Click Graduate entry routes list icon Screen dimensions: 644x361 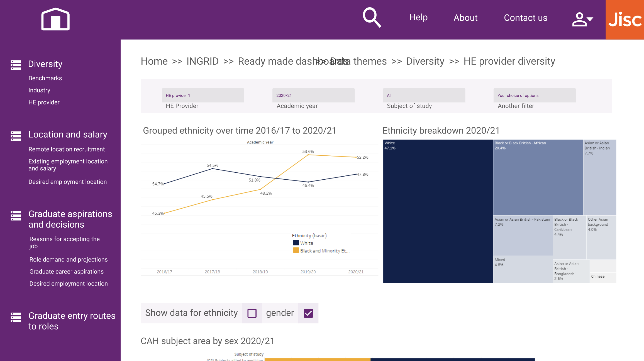(16, 317)
